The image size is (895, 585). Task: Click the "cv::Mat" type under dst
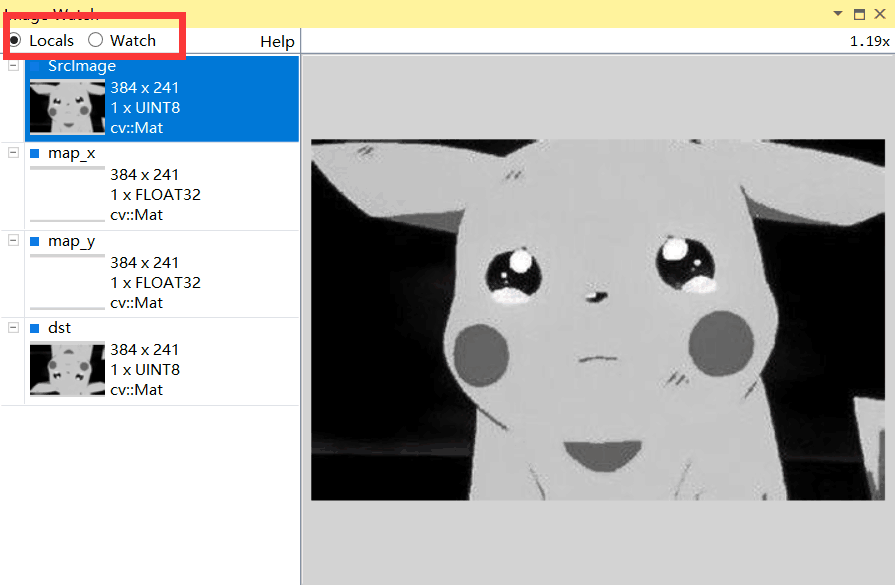(x=136, y=390)
